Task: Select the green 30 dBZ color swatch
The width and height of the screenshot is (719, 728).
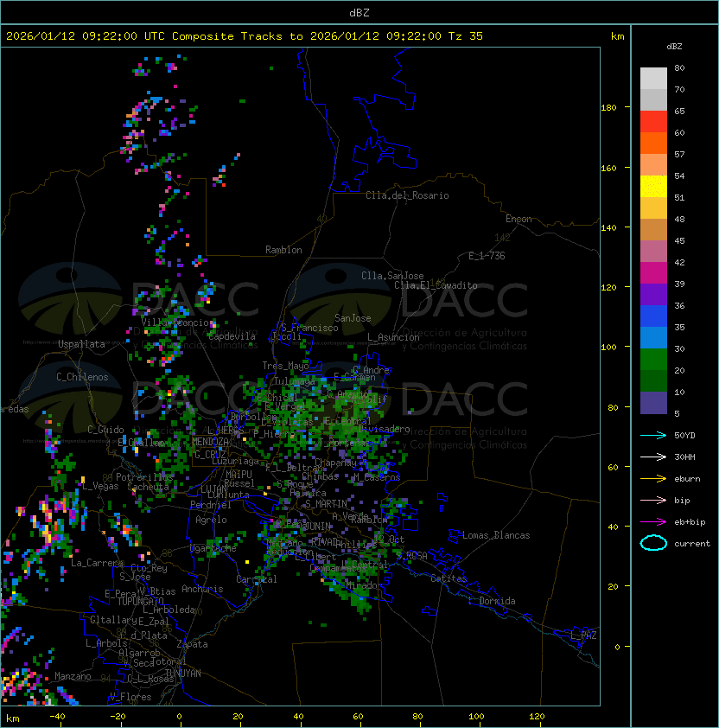Action: pyautogui.click(x=653, y=360)
